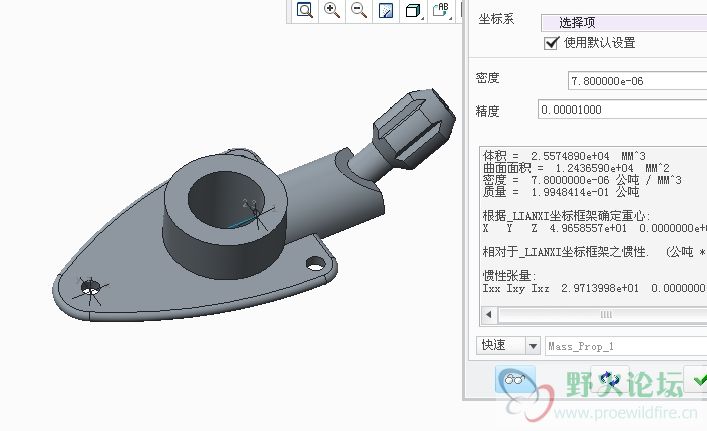This screenshot has height=431, width=707.
Task: Edit the 精度 field showing 0.00001000
Action: (x=622, y=110)
